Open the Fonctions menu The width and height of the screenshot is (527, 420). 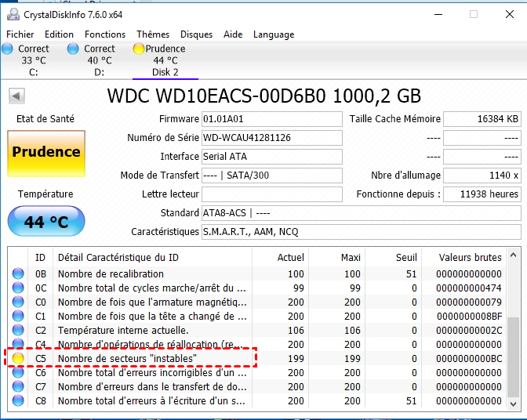pyautogui.click(x=105, y=34)
